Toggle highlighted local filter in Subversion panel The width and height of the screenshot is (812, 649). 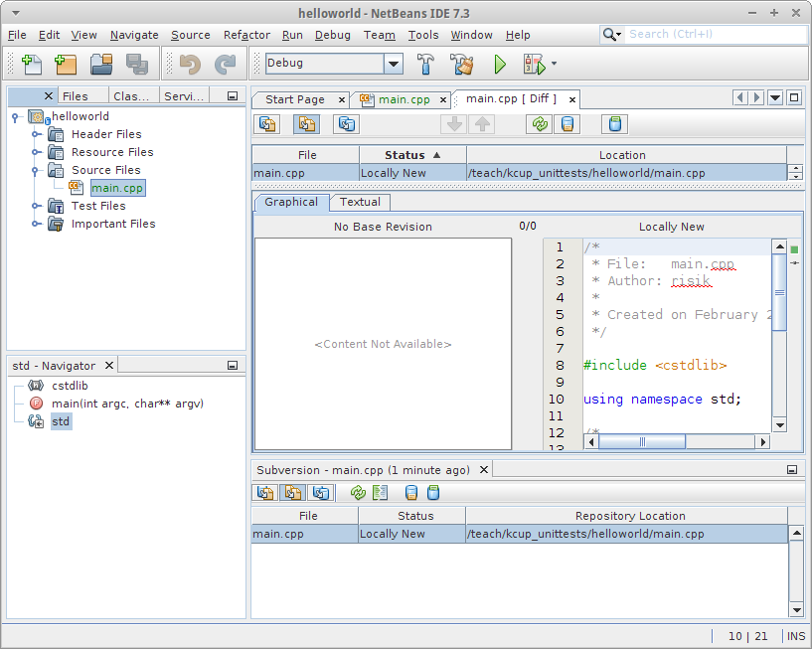coord(292,493)
